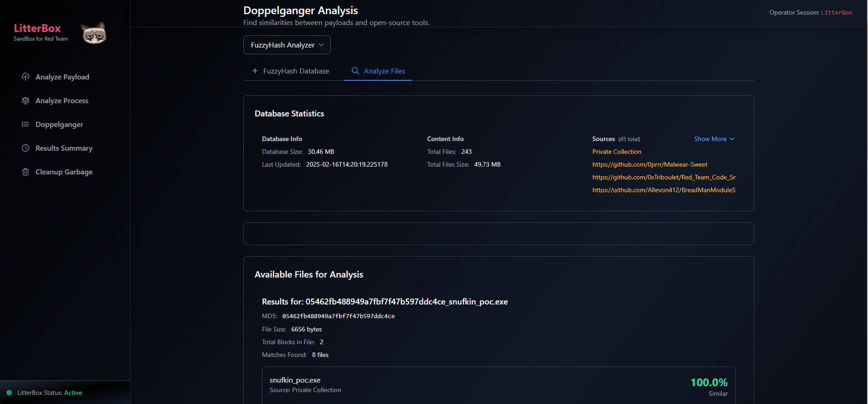Click the green LitterBox status indicator dot

(x=9, y=393)
